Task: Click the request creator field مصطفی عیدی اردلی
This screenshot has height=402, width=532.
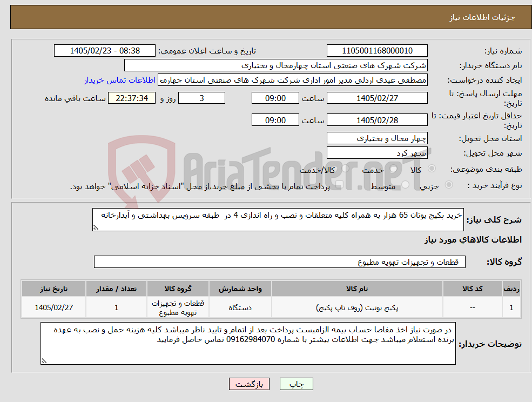Action: [x=292, y=80]
